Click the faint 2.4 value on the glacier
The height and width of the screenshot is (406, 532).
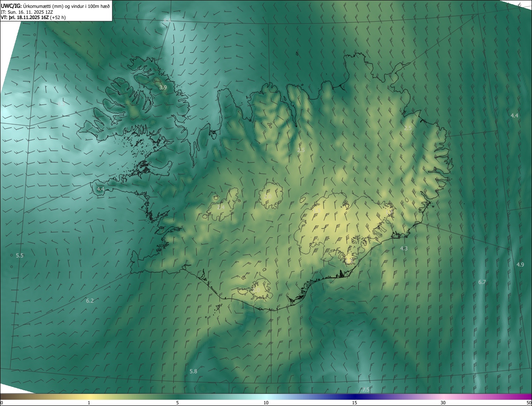point(221,207)
